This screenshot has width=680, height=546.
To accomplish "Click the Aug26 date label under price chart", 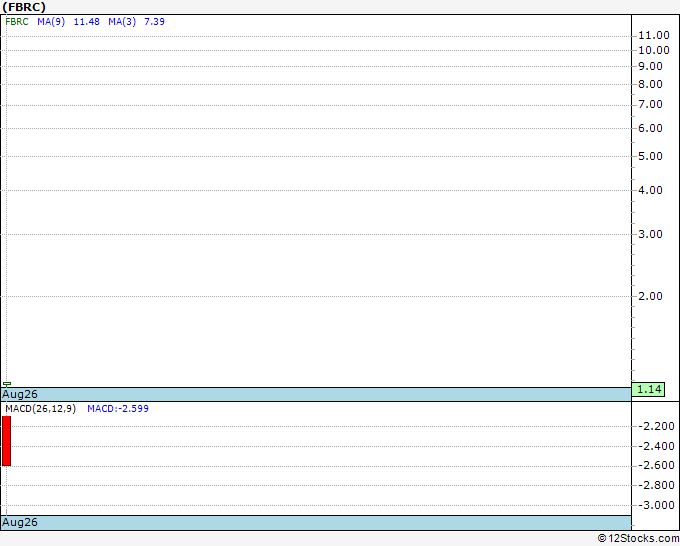I will (x=20, y=395).
